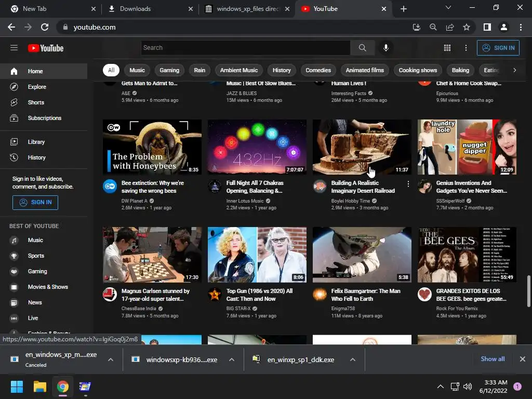Screen dimensions: 532x399
Task: Open Home in the sidebar
Action: (x=44, y=71)
